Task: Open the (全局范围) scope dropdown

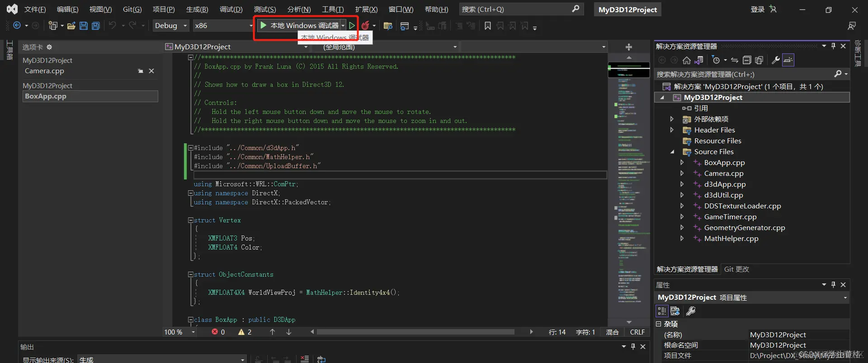Action: [x=455, y=47]
